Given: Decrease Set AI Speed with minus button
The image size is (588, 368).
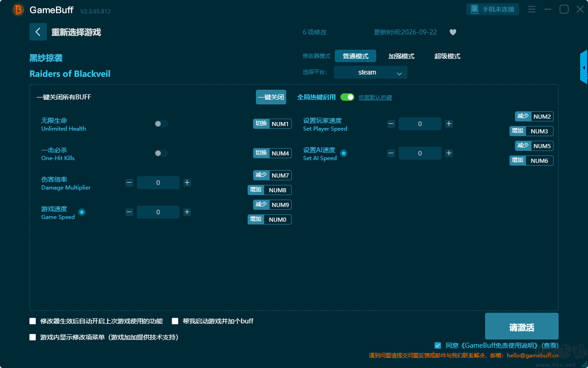Looking at the screenshot, I should pyautogui.click(x=391, y=153).
